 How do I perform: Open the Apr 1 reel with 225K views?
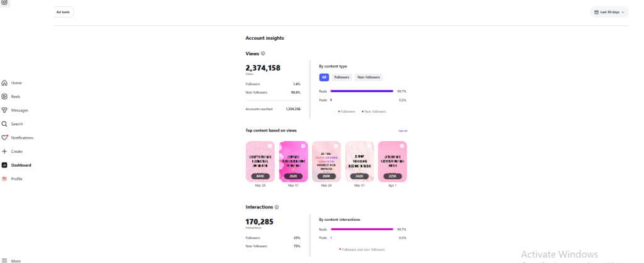click(x=392, y=162)
